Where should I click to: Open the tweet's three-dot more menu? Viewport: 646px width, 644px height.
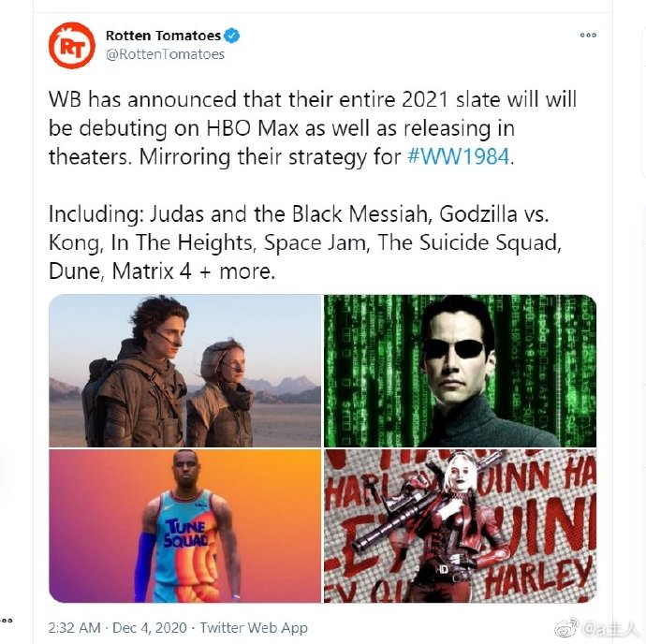click(x=588, y=35)
